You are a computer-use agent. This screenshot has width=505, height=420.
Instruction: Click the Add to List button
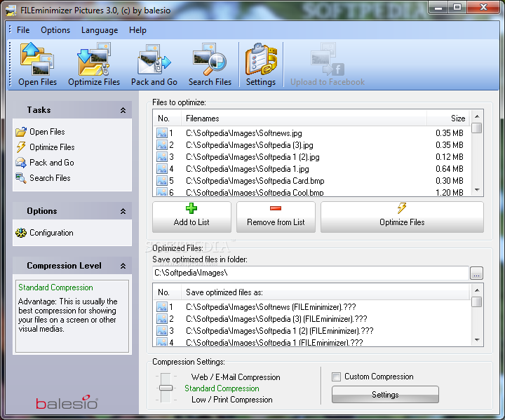(x=191, y=217)
